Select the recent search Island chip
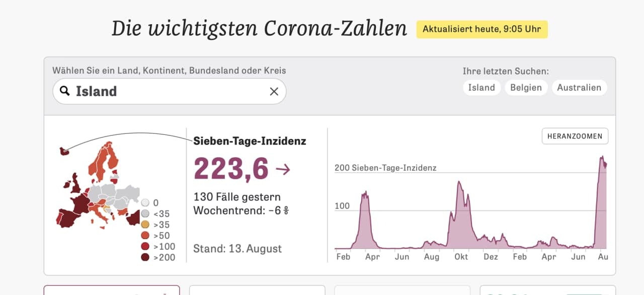This screenshot has width=644, height=295. pyautogui.click(x=481, y=88)
